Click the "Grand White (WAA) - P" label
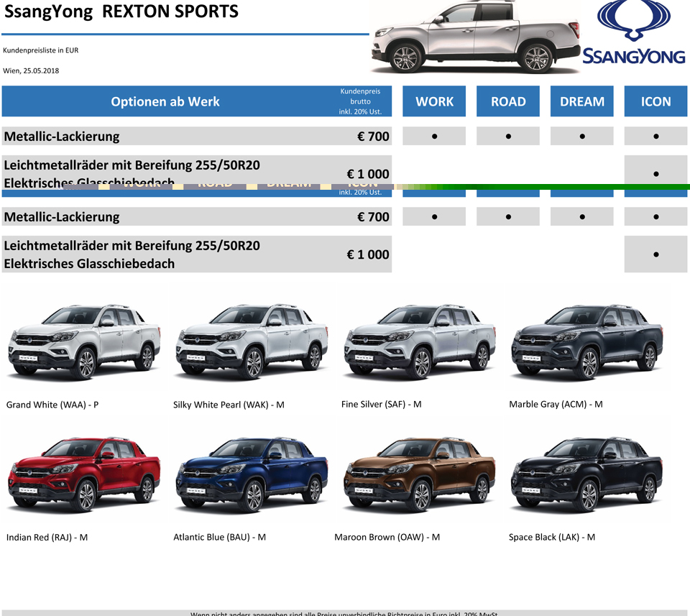This screenshot has height=616, width=690. pos(52,405)
